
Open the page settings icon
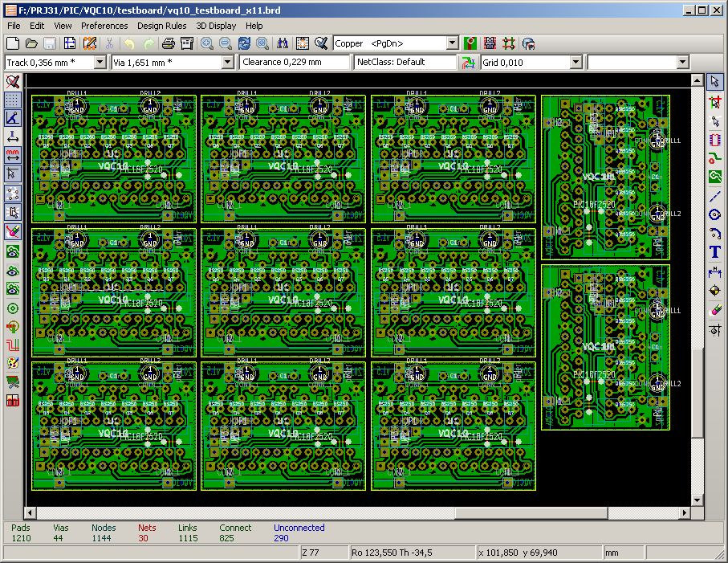pos(70,43)
